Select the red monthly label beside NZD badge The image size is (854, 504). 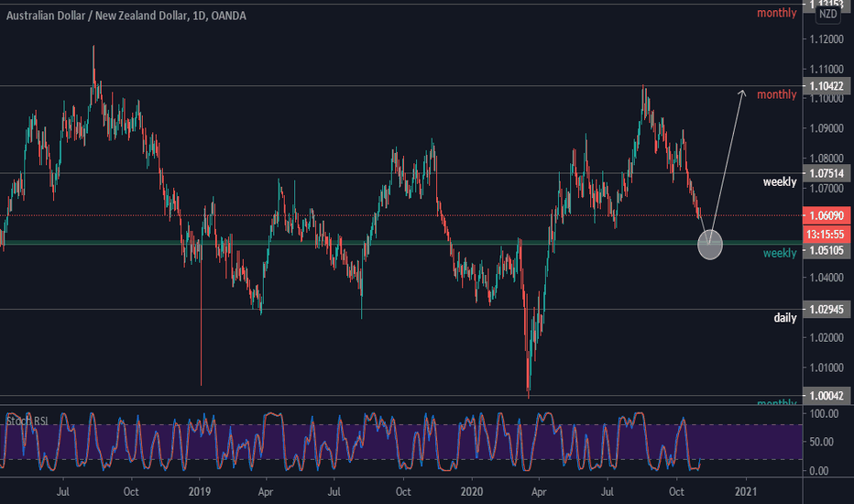click(777, 13)
